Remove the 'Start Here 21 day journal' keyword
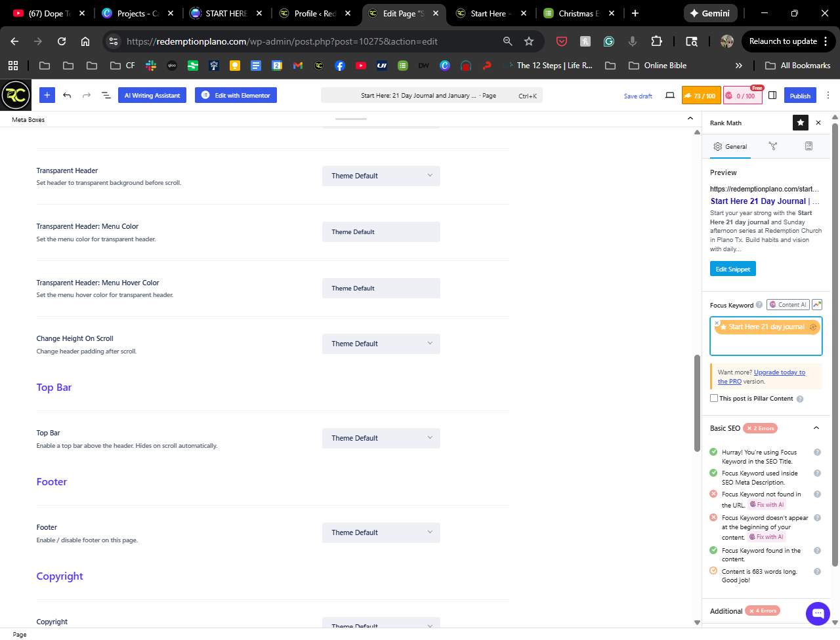 [717, 323]
